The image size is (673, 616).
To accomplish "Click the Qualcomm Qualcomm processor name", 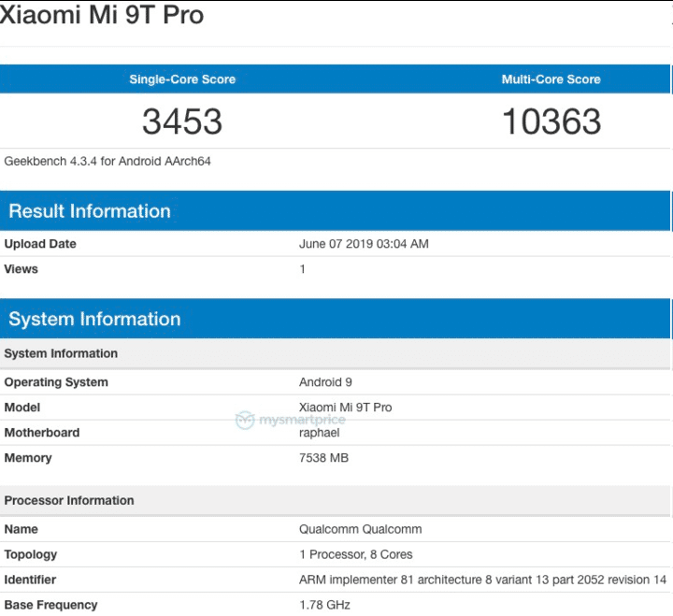I will [360, 529].
